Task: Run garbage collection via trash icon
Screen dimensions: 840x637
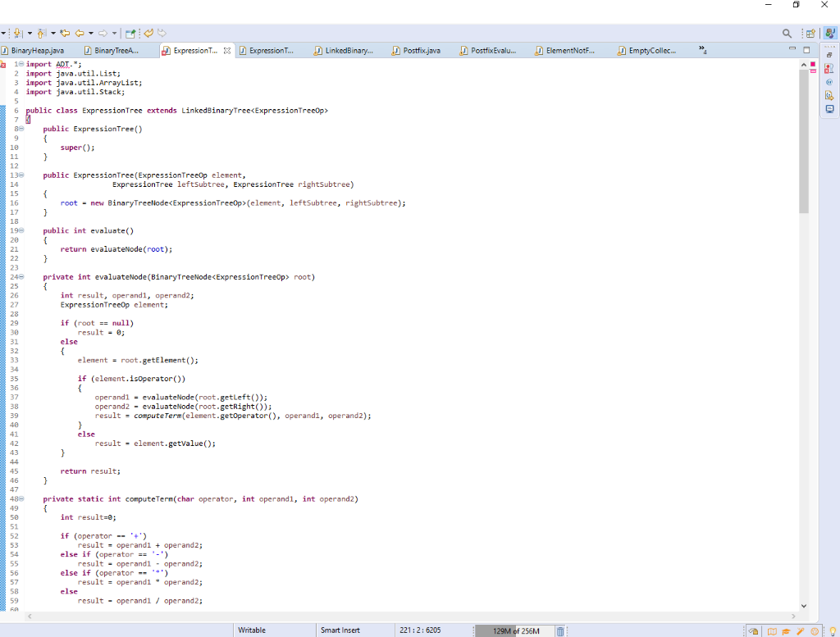Action: coord(560,630)
